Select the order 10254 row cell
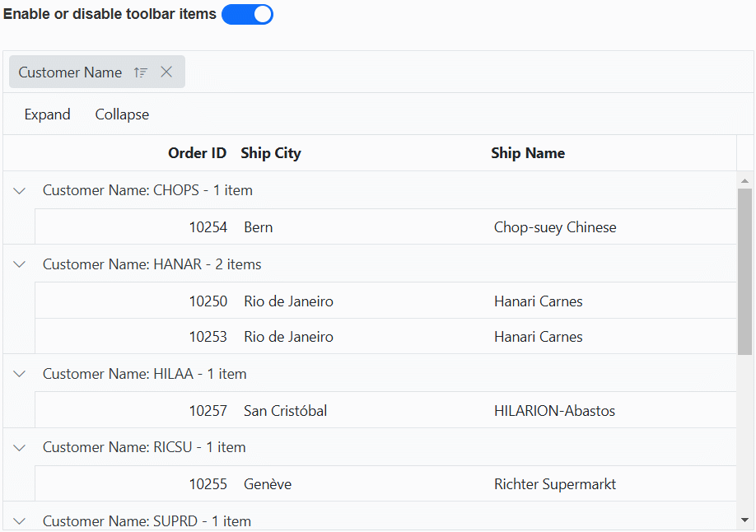 [x=208, y=227]
